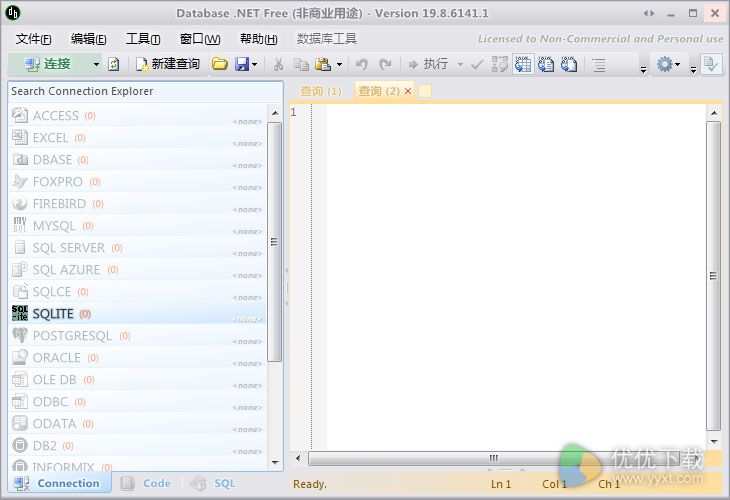This screenshot has height=500, width=730.
Task: Click the copy icon in toolbar
Action: pos(301,64)
